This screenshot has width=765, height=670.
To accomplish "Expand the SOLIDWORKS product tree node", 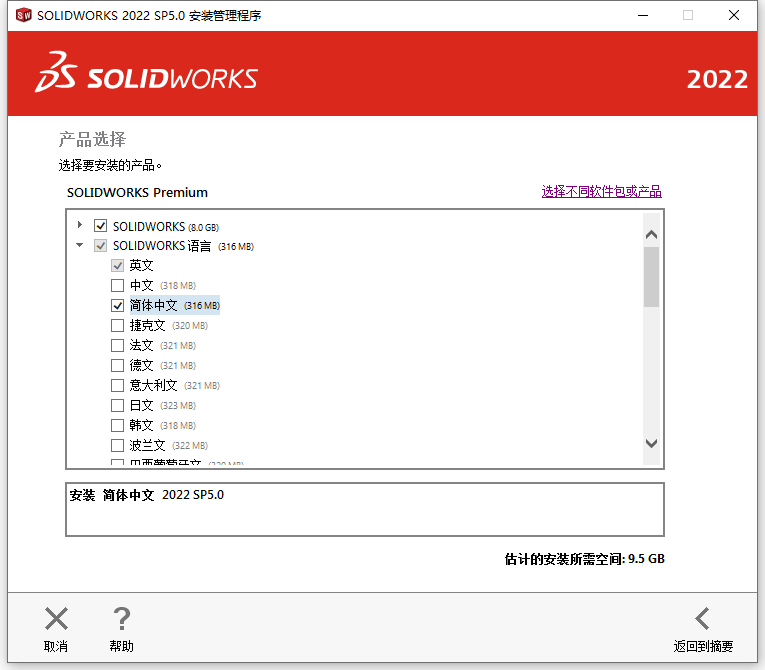I will click(80, 225).
